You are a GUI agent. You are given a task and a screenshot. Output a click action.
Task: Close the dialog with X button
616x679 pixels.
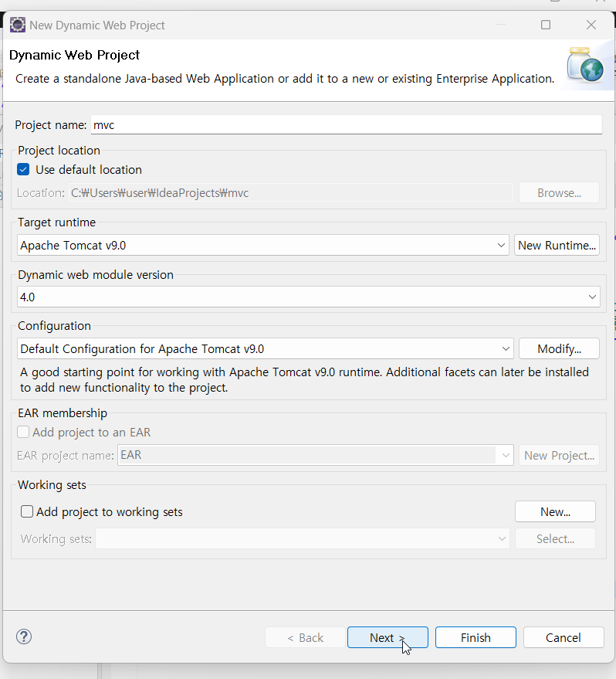point(591,25)
